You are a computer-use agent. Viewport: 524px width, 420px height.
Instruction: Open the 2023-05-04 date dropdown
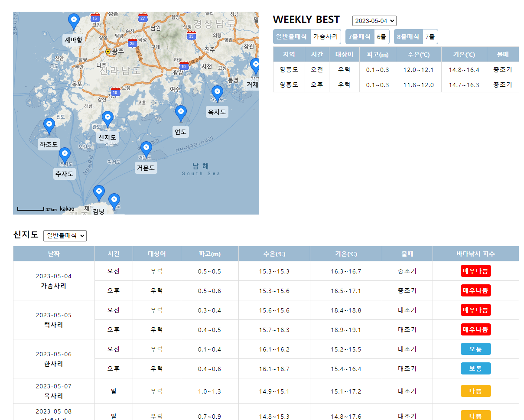374,21
